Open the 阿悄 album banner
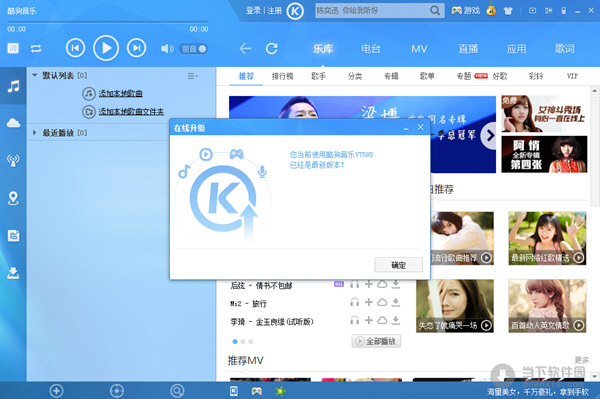This screenshot has width=600, height=399. click(544, 155)
